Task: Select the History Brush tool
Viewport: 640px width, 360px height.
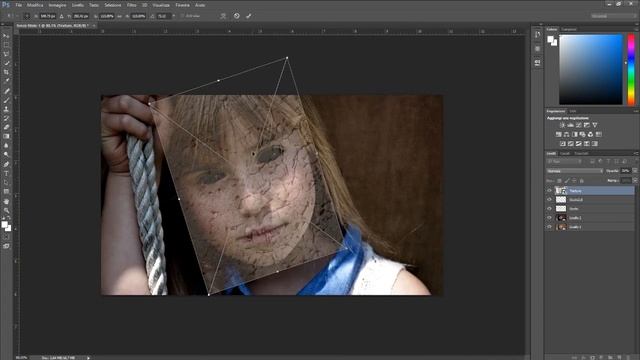Action: [x=6, y=118]
